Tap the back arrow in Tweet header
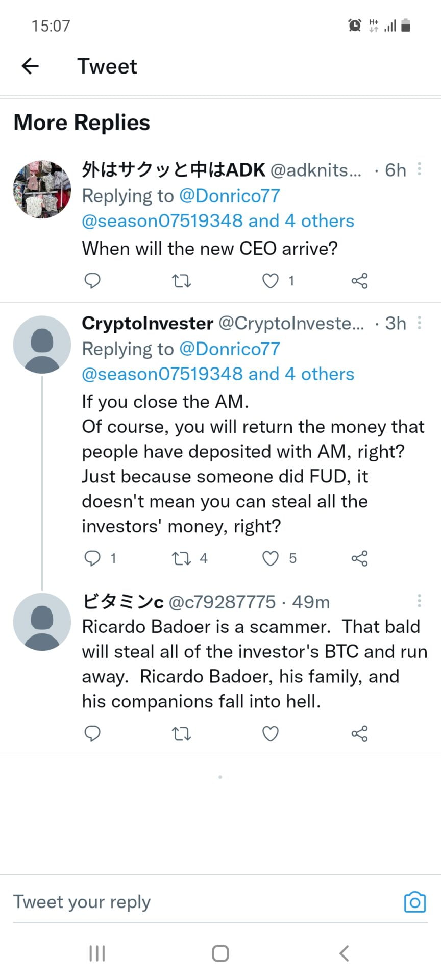 pos(31,66)
